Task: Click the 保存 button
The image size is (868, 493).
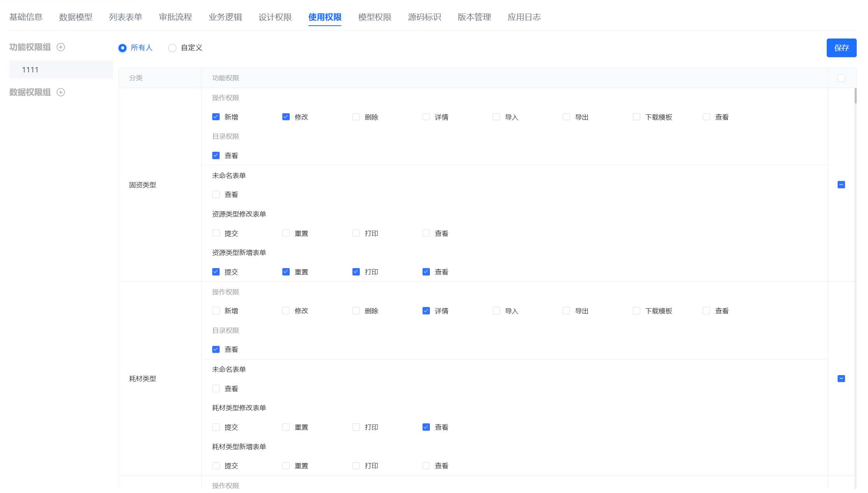Action: 841,48
